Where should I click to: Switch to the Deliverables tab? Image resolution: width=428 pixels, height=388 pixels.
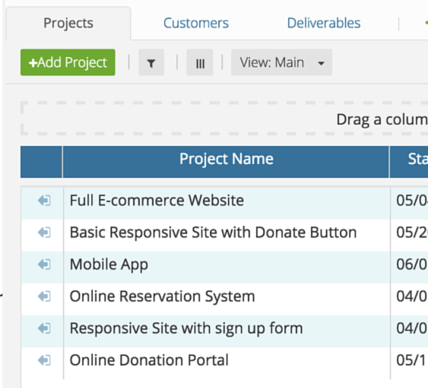pyautogui.click(x=324, y=23)
